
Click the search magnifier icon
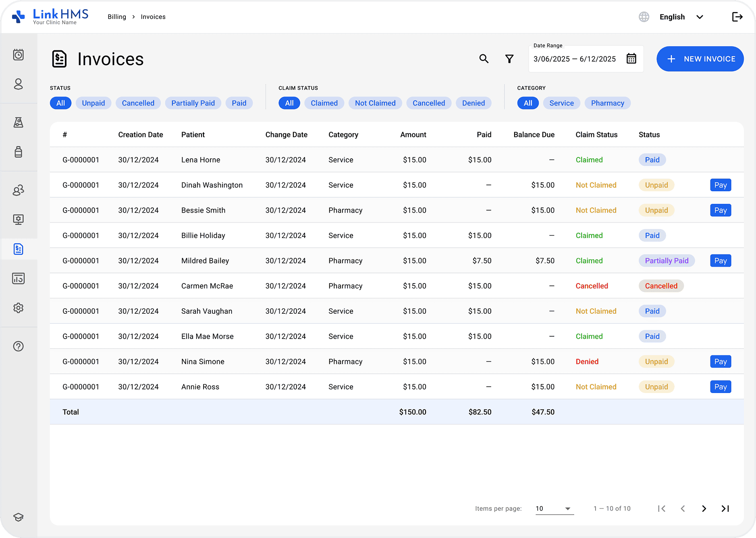coord(484,59)
